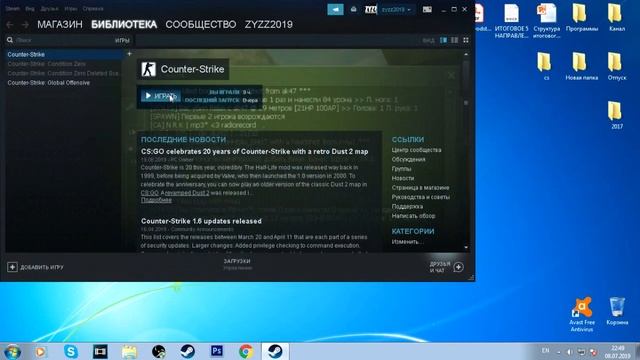640x360 pixels.
Task: Click the Counter-Strike game logo icon
Action: tap(149, 69)
